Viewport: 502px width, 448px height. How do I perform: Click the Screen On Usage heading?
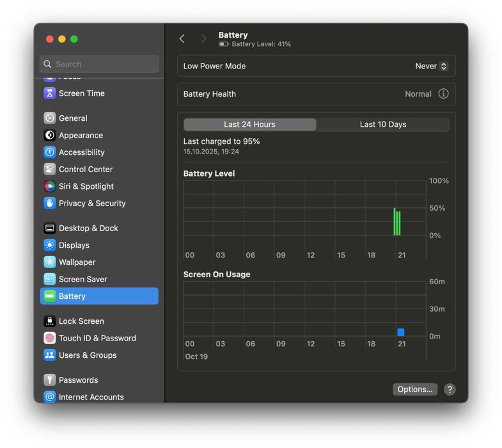217,275
